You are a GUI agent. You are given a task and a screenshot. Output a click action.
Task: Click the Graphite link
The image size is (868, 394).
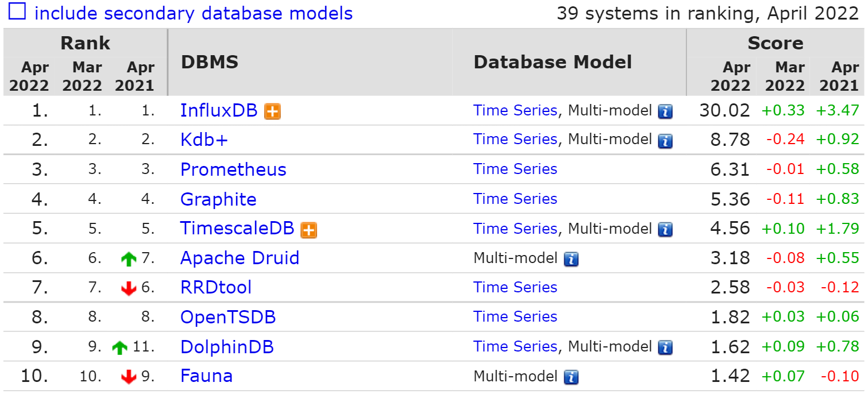pyautogui.click(x=218, y=199)
